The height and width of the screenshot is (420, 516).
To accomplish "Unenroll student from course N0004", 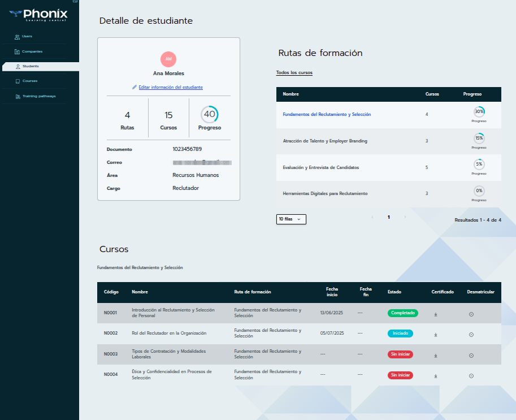I will pyautogui.click(x=471, y=376).
